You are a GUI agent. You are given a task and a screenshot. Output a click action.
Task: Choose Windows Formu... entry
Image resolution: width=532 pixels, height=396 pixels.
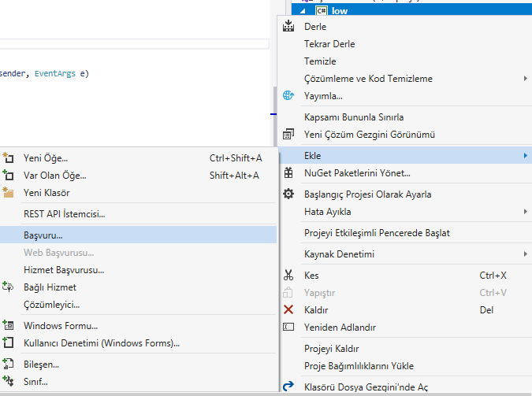(x=138, y=325)
